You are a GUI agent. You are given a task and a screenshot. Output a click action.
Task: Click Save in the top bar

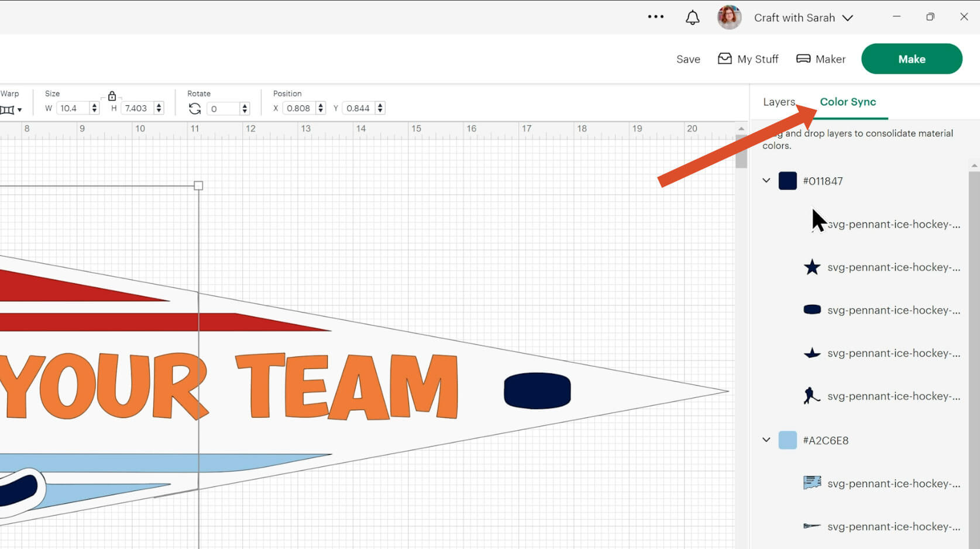pyautogui.click(x=688, y=59)
